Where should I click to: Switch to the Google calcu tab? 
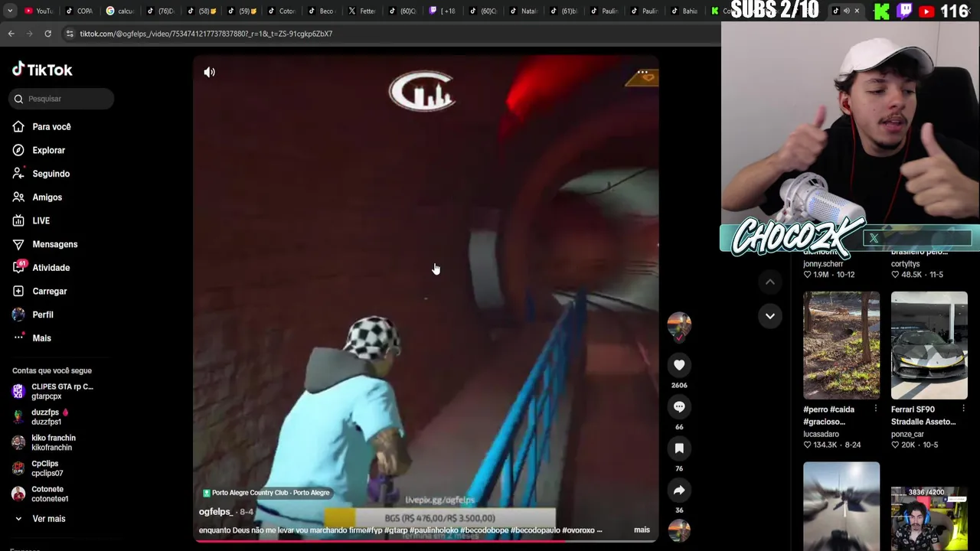120,11
